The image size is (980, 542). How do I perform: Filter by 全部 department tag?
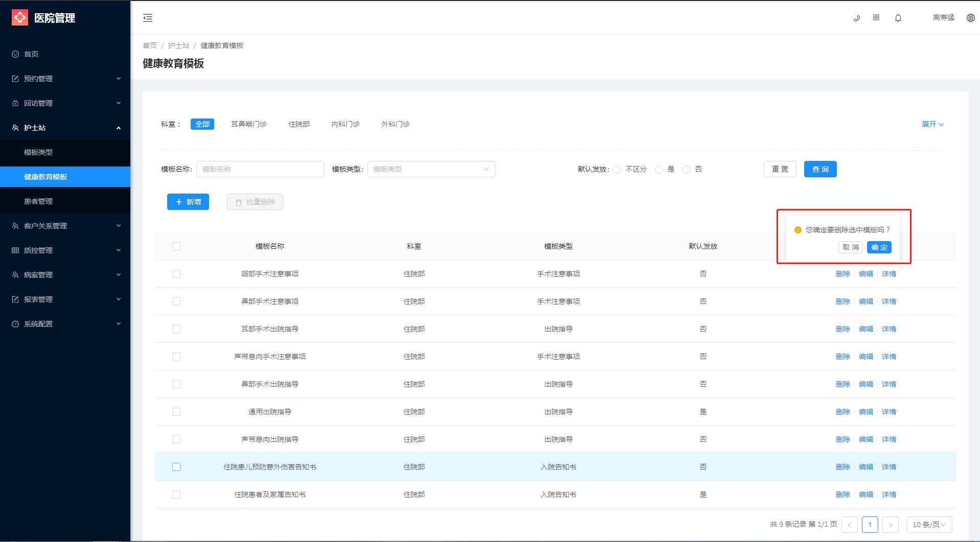click(202, 124)
